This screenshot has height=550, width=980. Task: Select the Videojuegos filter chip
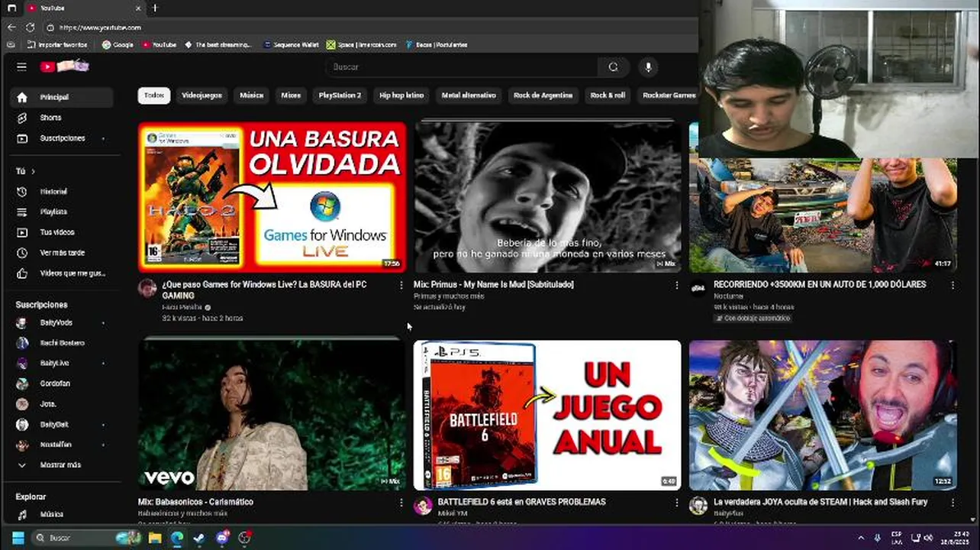(x=201, y=95)
